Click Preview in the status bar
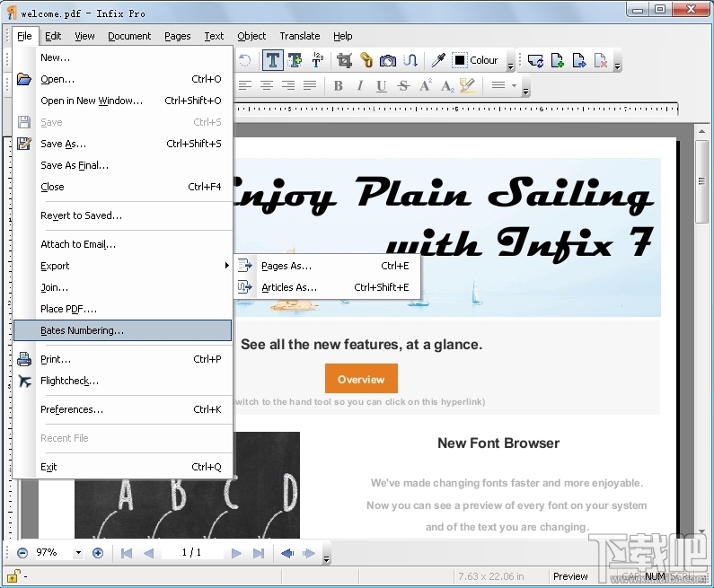 pyautogui.click(x=570, y=576)
